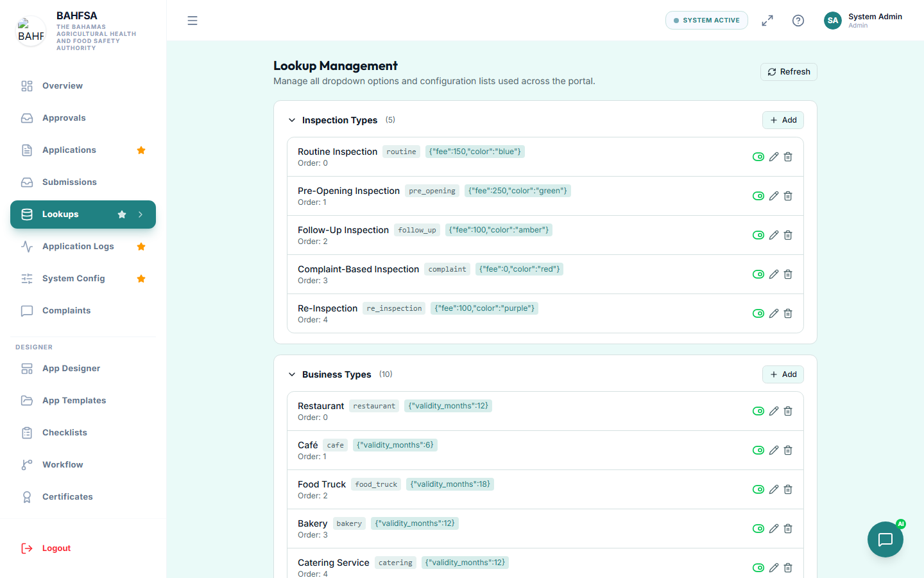Add a new Inspection Type
This screenshot has height=578, width=924.
[783, 120]
